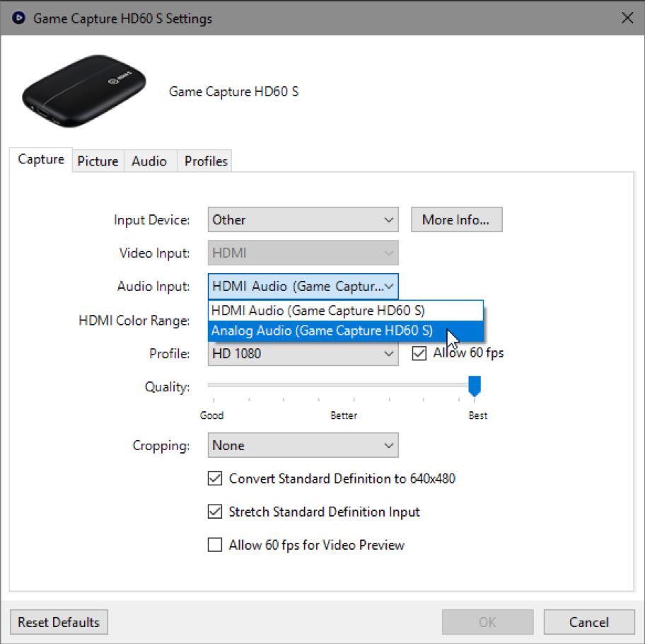Click the Reset Defaults button
Screen dimensions: 645x644
pos(59,623)
